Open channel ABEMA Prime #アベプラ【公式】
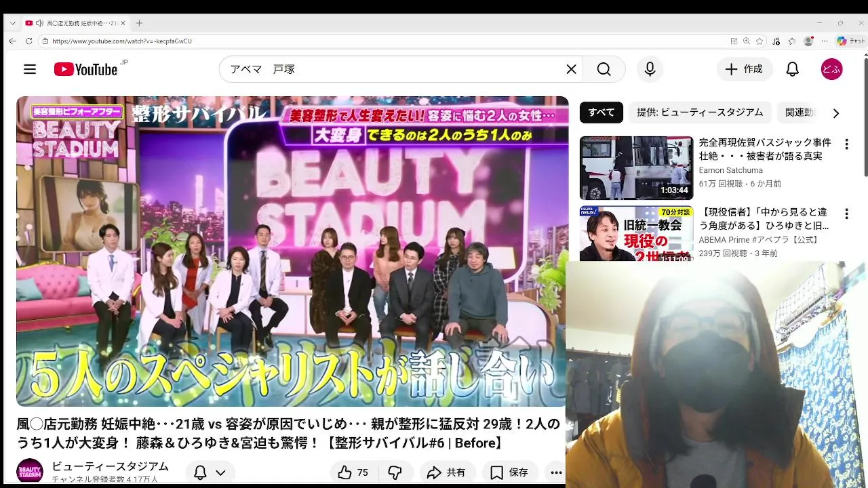 point(759,240)
